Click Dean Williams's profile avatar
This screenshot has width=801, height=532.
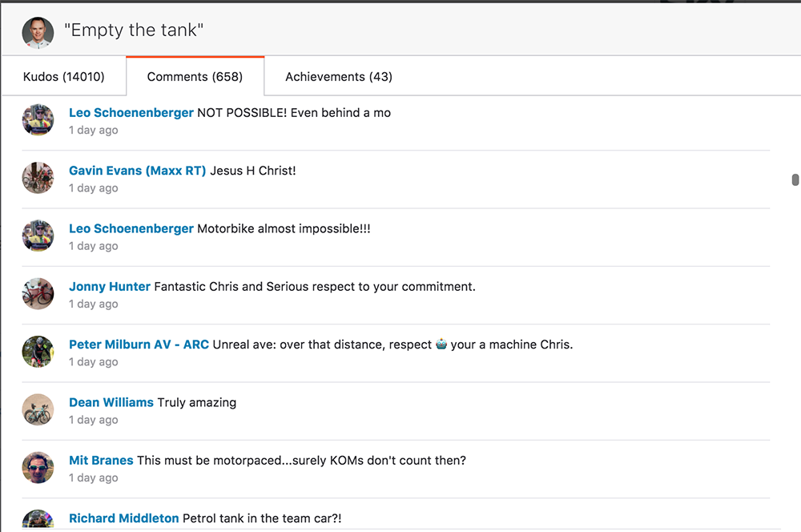coord(38,409)
